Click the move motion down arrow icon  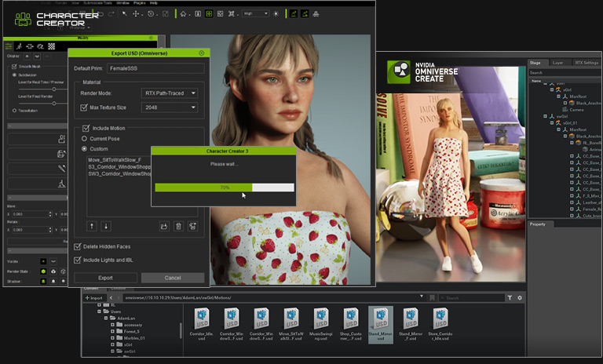click(x=106, y=226)
